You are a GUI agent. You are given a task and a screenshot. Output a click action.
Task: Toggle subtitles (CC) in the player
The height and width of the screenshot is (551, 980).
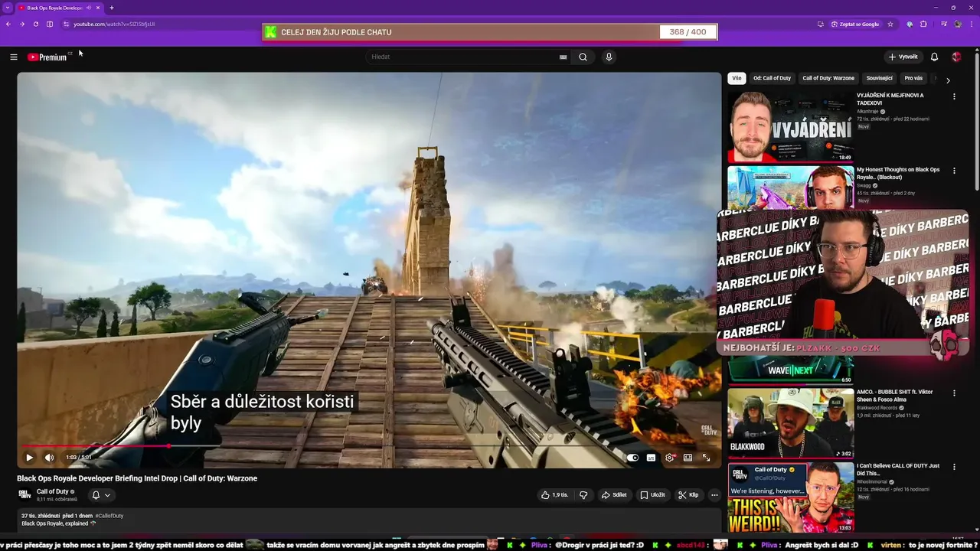651,458
